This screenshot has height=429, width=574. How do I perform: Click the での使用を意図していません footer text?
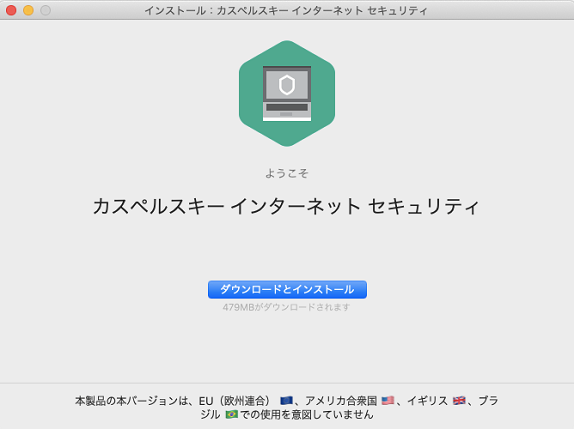[307, 414]
